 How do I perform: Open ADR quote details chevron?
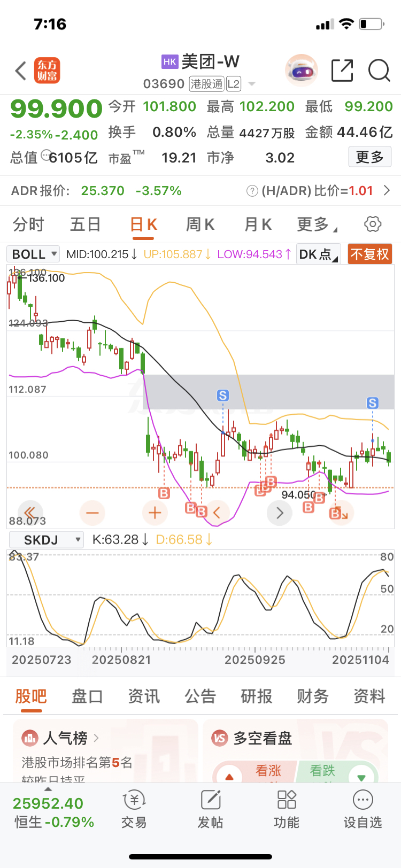(x=387, y=190)
